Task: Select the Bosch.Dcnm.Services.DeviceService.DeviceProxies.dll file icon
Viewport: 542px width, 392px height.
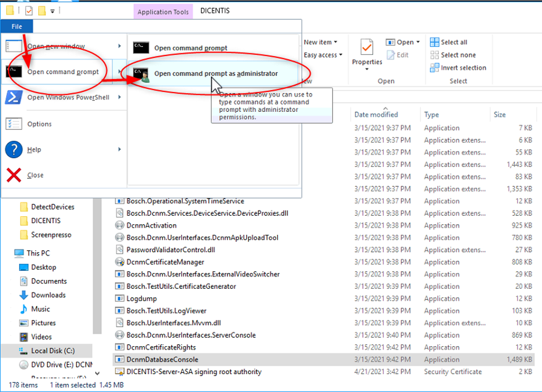Action: tap(120, 213)
